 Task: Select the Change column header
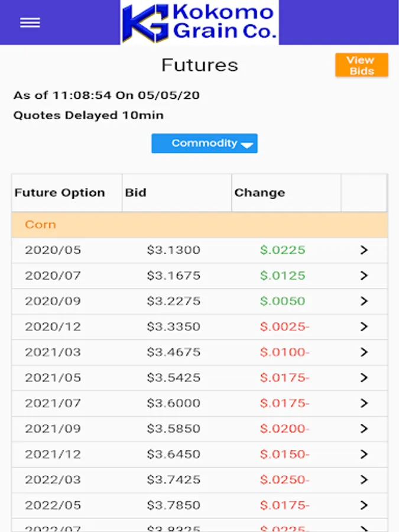click(x=259, y=193)
